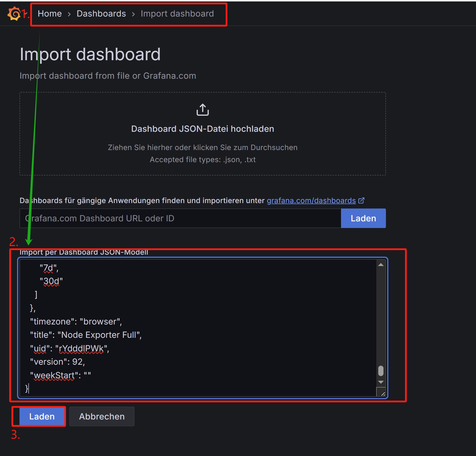Click the Grafana logo icon
Screen dimensions: 476x456
click(x=14, y=14)
